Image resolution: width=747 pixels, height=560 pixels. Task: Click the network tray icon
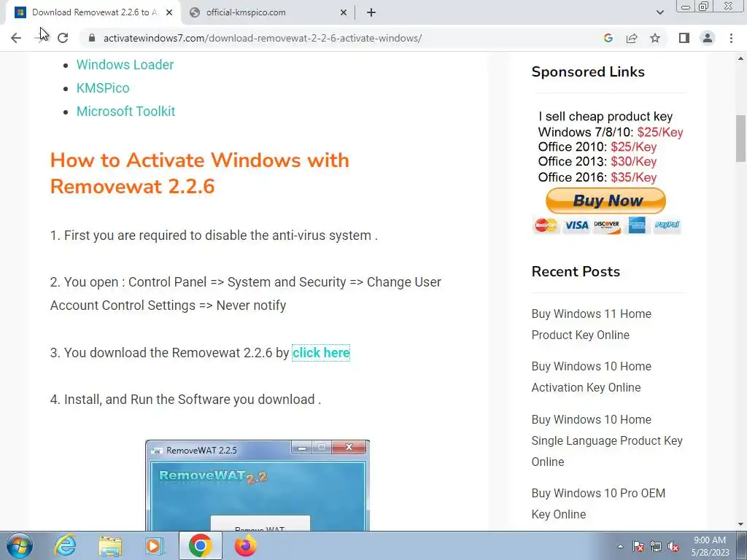[x=656, y=547]
